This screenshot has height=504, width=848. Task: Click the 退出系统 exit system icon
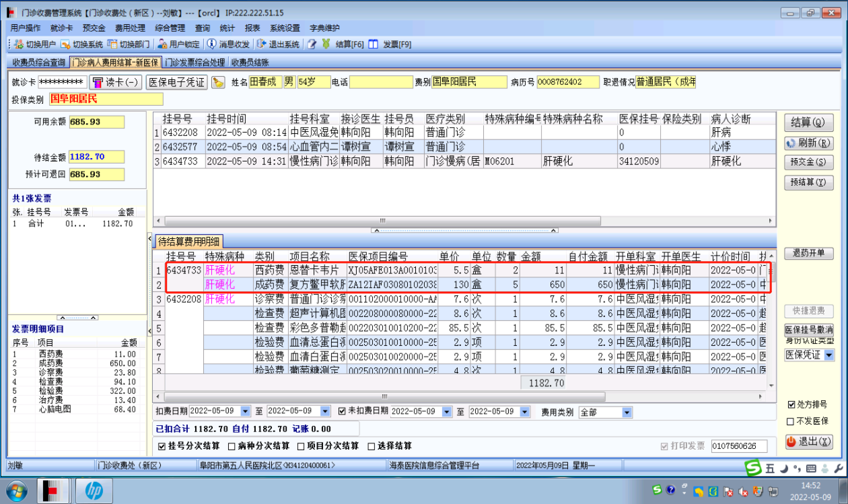point(261,44)
